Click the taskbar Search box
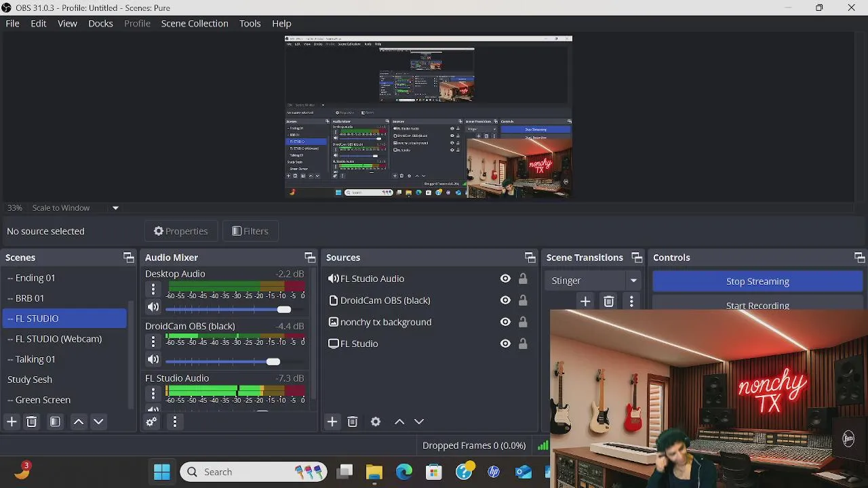 pyautogui.click(x=254, y=472)
